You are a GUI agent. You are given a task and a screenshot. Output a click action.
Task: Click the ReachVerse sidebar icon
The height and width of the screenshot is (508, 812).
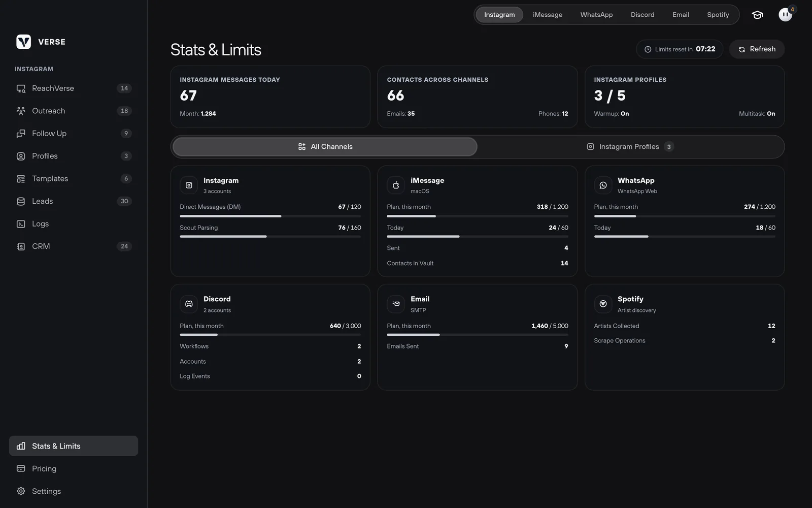[21, 88]
